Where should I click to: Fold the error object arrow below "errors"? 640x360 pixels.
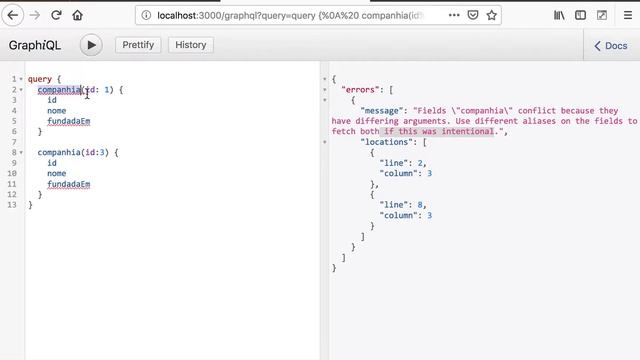pyautogui.click(x=325, y=100)
